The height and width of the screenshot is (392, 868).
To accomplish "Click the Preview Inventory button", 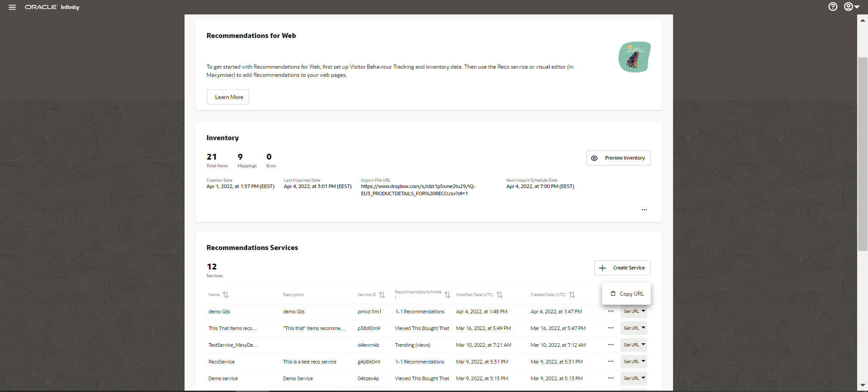I will click(x=618, y=158).
